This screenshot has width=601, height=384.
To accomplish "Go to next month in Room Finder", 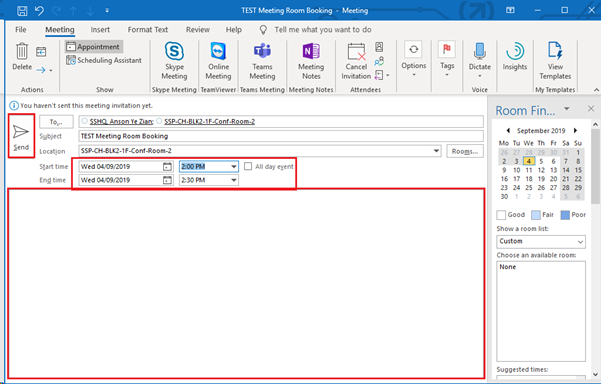I will (575, 131).
